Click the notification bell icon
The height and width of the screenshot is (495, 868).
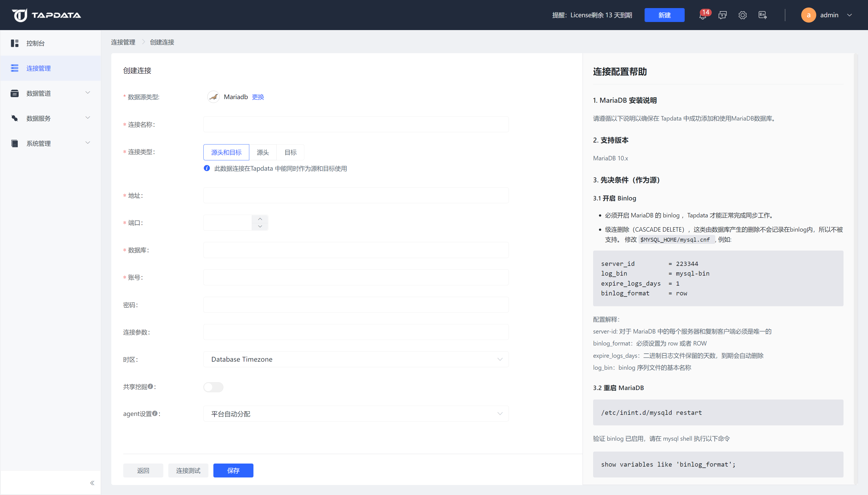tap(702, 16)
